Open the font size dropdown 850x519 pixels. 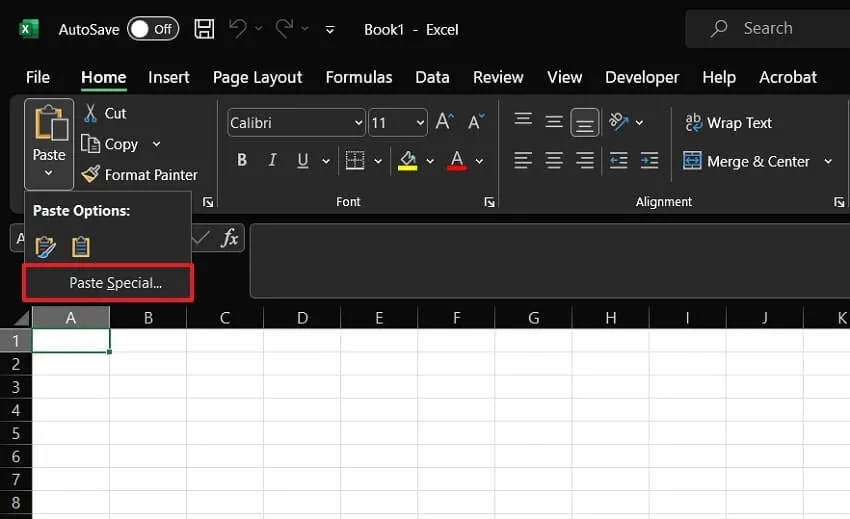click(x=420, y=123)
